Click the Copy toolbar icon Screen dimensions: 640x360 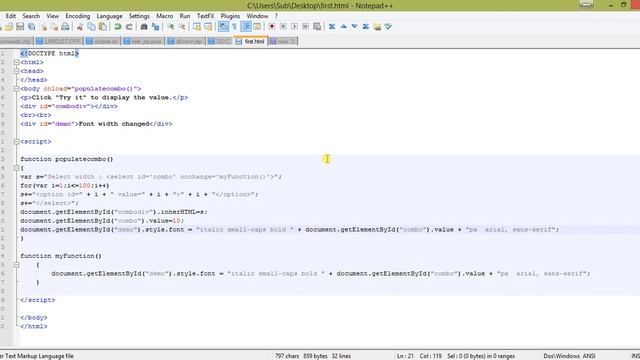[x=91, y=27]
